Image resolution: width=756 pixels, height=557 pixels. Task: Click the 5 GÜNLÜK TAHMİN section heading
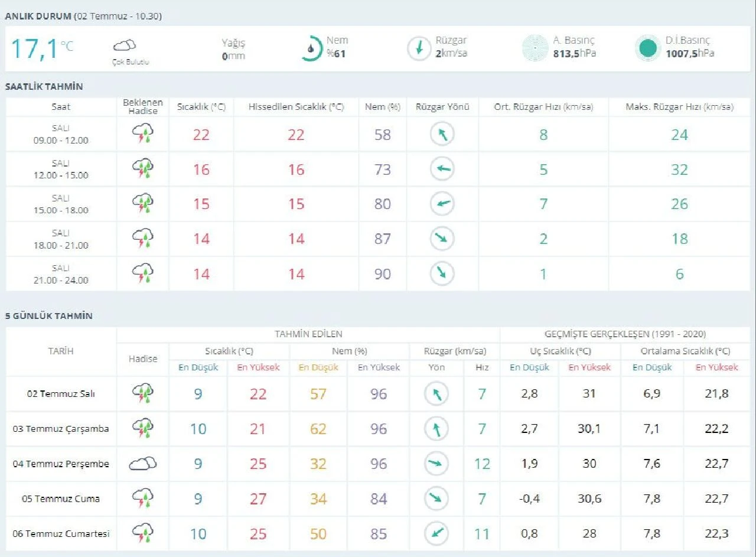(49, 316)
